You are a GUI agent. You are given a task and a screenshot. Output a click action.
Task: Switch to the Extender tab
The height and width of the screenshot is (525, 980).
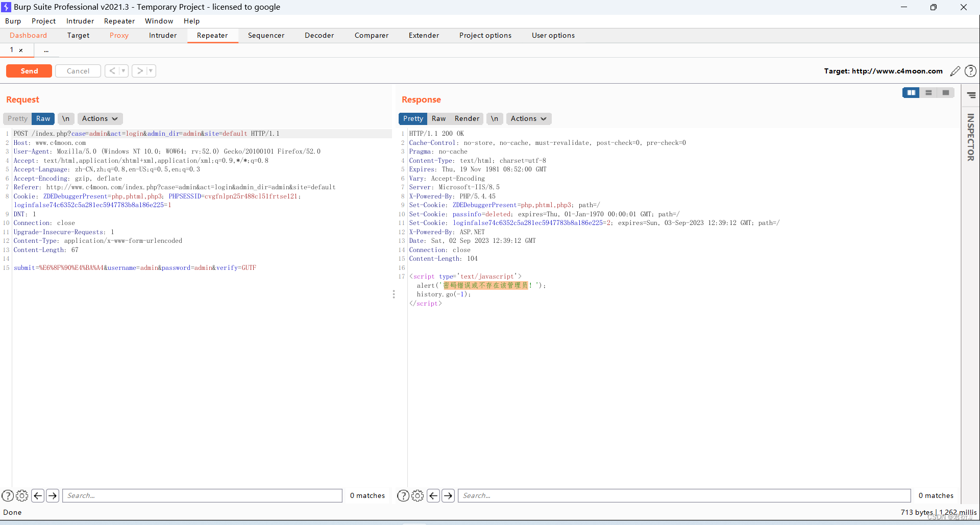(424, 36)
